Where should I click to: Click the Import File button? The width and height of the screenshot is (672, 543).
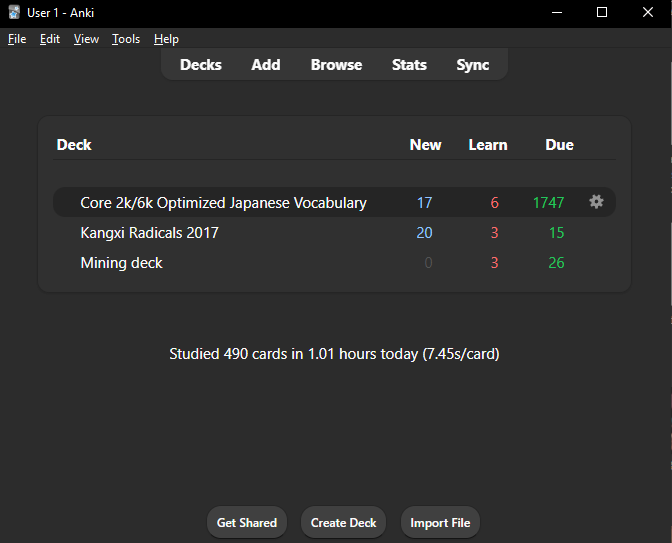(x=440, y=522)
